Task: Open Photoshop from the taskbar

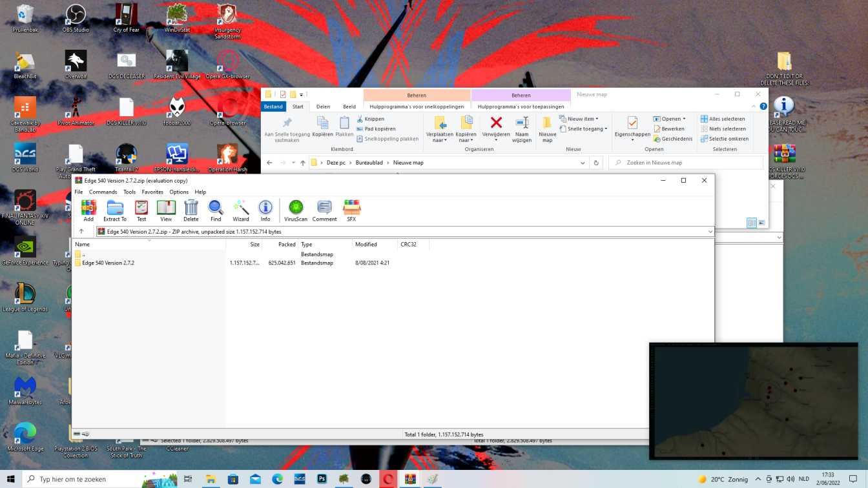Action: (x=322, y=479)
